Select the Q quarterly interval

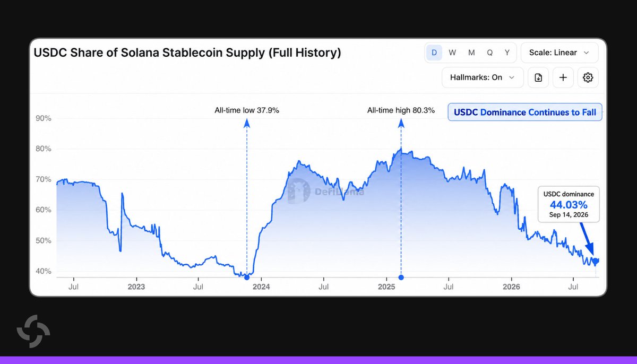[x=489, y=53]
